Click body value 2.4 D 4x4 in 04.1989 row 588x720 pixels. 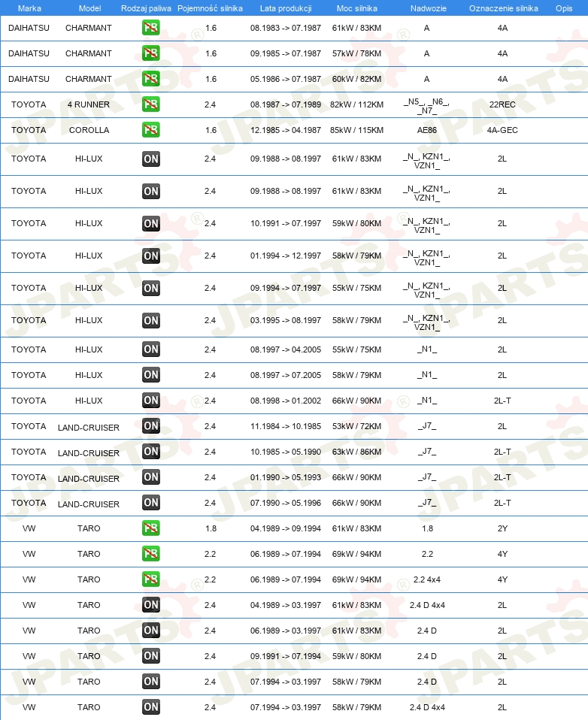[x=427, y=605]
